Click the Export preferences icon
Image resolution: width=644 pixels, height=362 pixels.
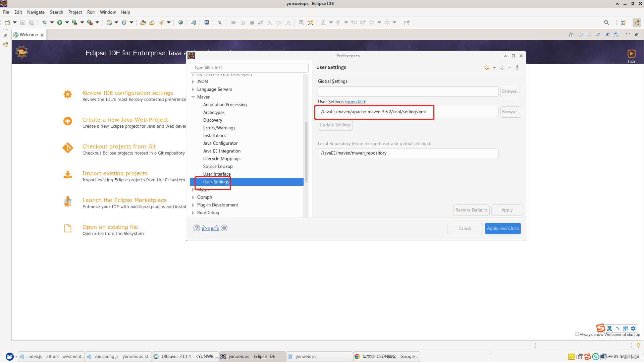pos(215,228)
